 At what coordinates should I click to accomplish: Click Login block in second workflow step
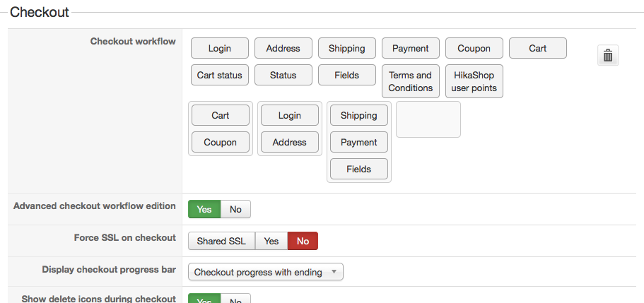(x=290, y=115)
